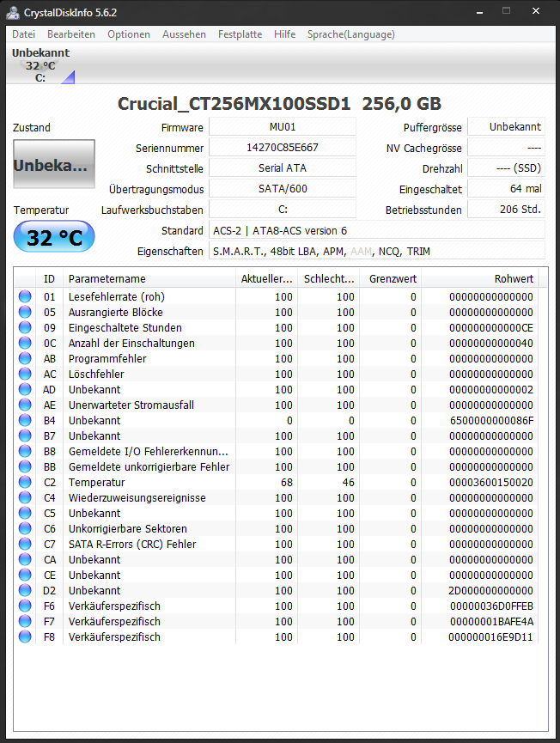
Task: Open the Hilfe menu
Action: (284, 34)
